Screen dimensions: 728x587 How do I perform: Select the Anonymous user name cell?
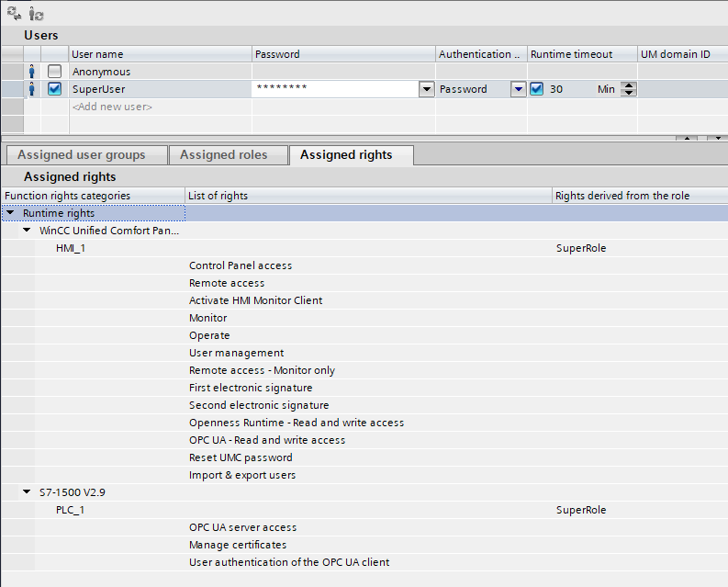[160, 72]
